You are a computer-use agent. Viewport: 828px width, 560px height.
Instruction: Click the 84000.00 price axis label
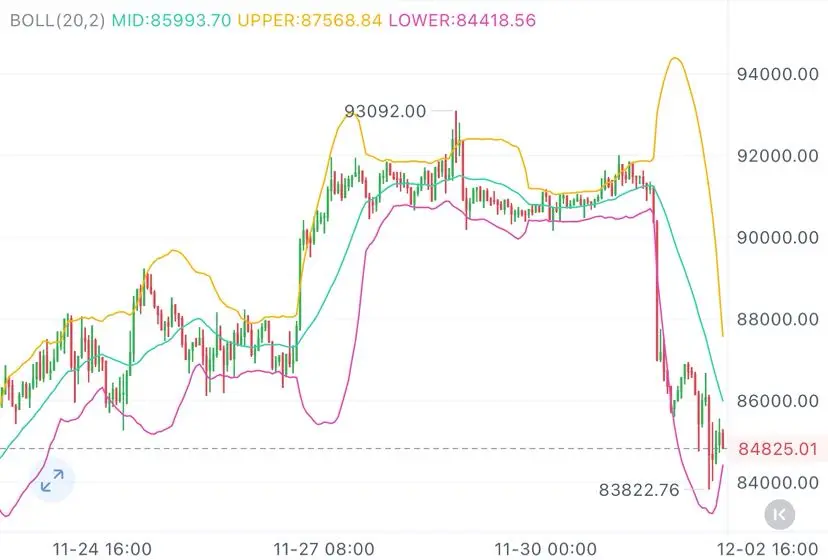(x=777, y=482)
